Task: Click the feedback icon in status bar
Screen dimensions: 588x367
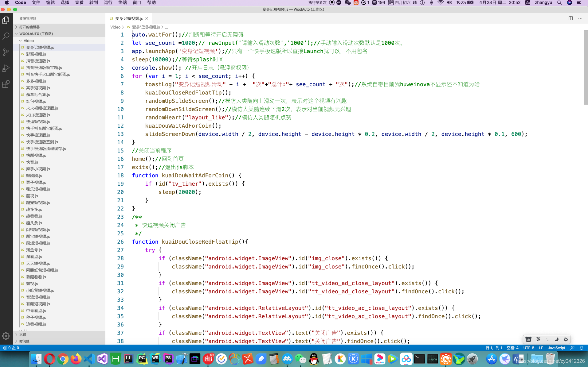Action: 572,348
